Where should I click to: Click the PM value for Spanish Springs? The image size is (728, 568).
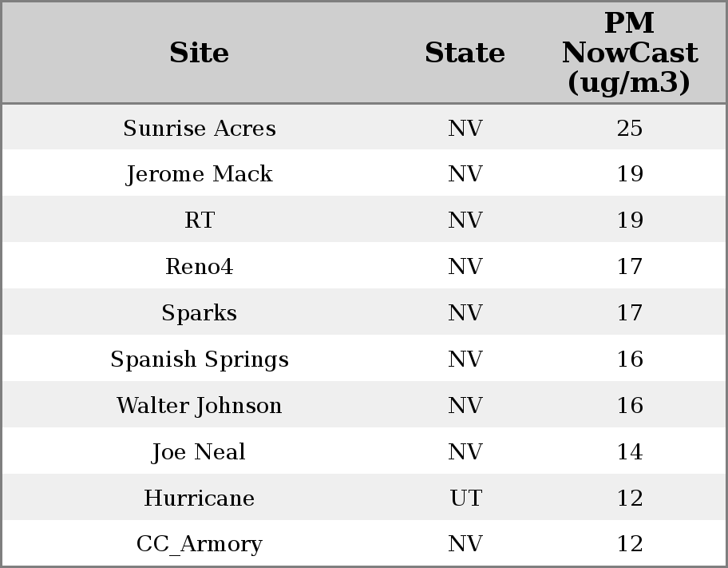[x=629, y=359]
